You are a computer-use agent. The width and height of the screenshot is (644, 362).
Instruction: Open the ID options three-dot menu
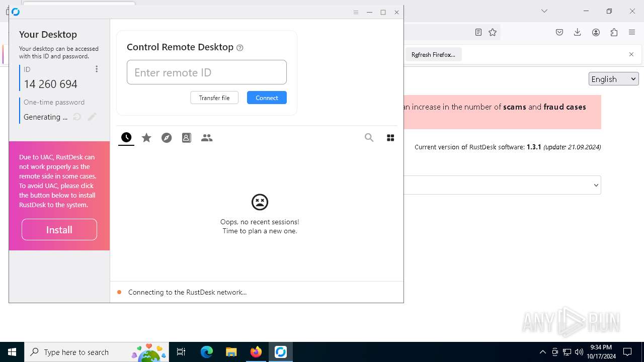97,69
